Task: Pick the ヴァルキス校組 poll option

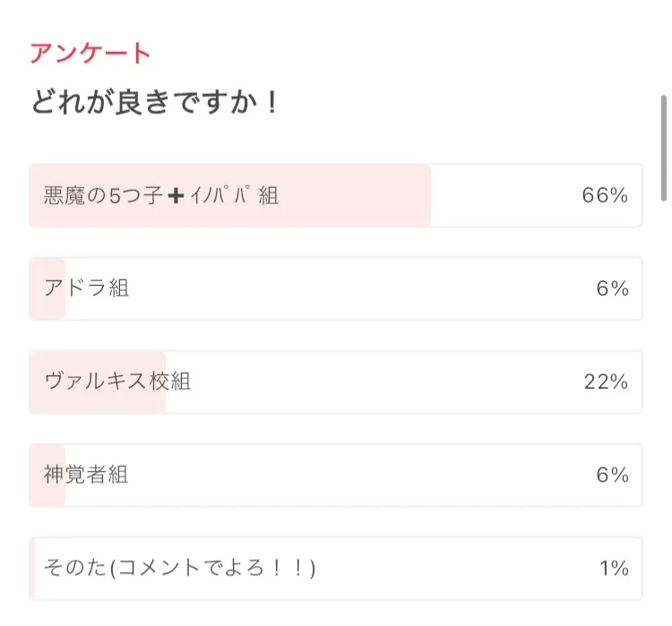Action: coord(117,382)
